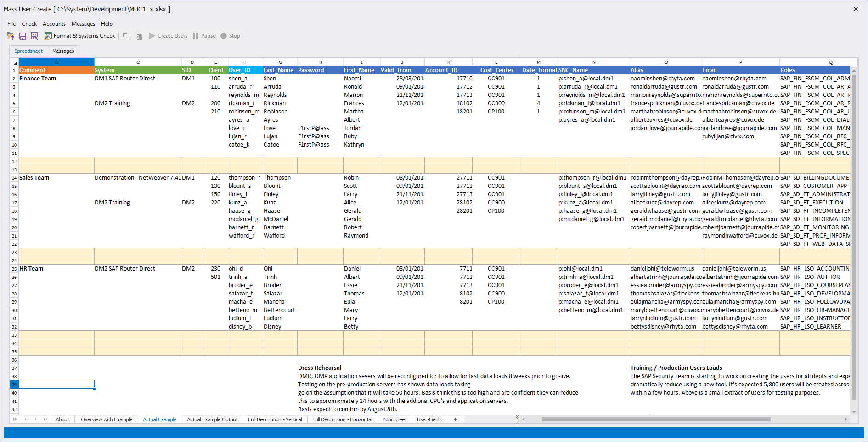
Task: Click the purple Save icon
Action: coord(23,36)
